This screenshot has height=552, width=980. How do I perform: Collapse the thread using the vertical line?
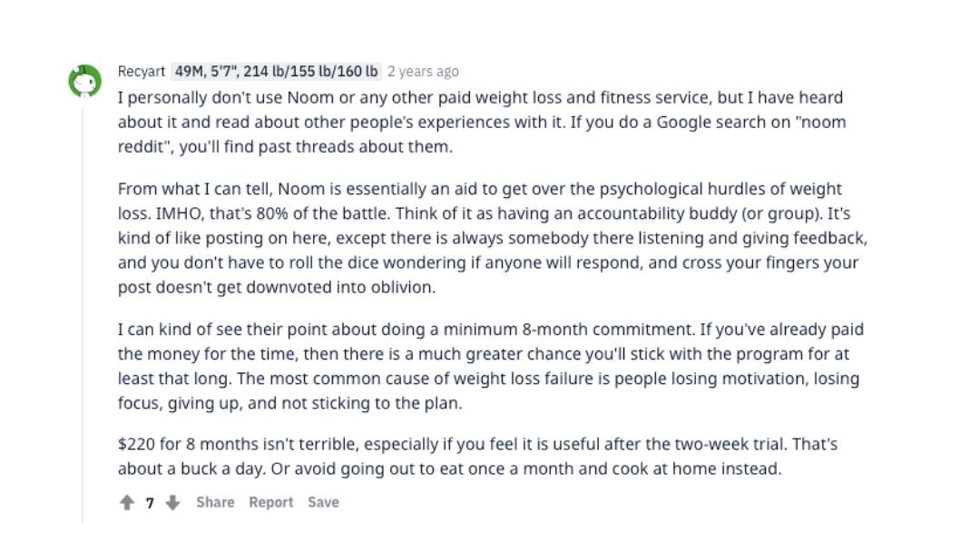click(x=83, y=314)
